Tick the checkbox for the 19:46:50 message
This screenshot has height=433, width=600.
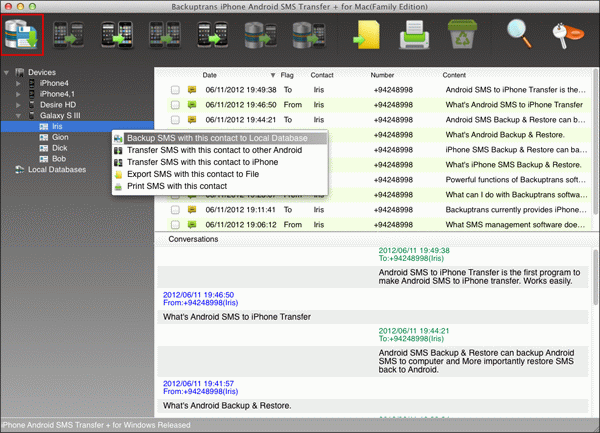pyautogui.click(x=175, y=105)
